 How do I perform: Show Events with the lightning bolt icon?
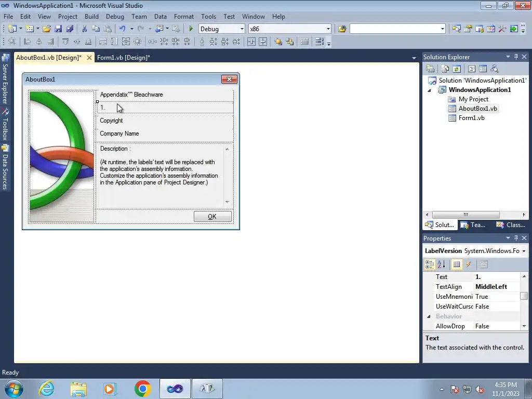coord(468,264)
